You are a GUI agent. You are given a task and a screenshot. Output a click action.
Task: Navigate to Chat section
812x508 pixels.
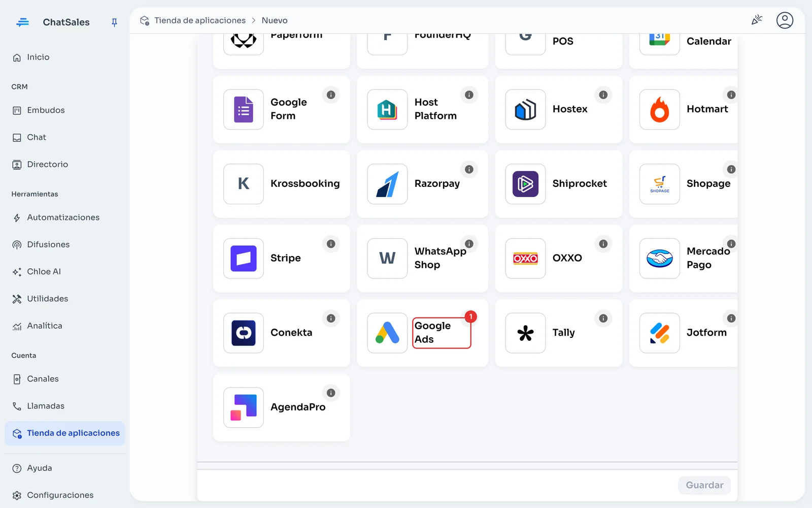(64, 137)
